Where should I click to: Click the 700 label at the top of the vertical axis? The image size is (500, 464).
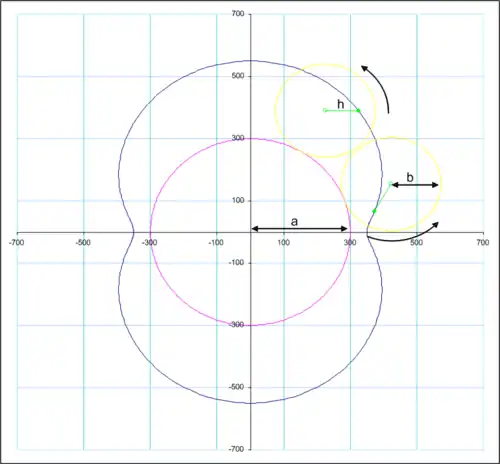(x=238, y=14)
